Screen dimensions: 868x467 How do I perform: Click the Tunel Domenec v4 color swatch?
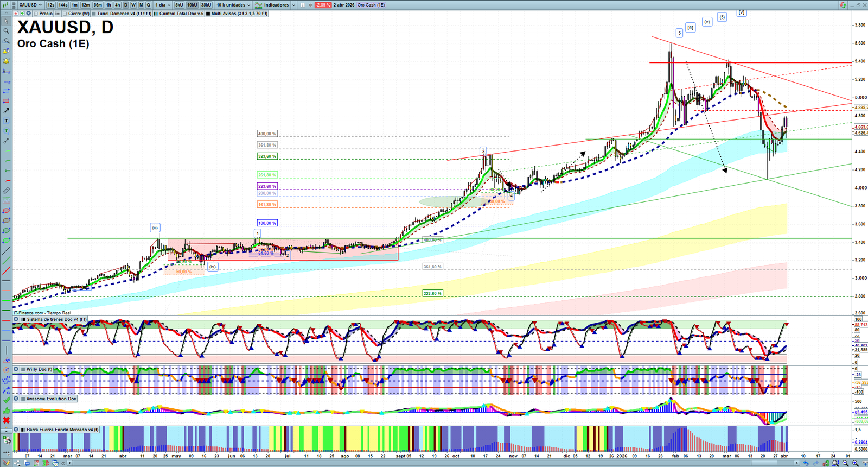pyautogui.click(x=94, y=14)
